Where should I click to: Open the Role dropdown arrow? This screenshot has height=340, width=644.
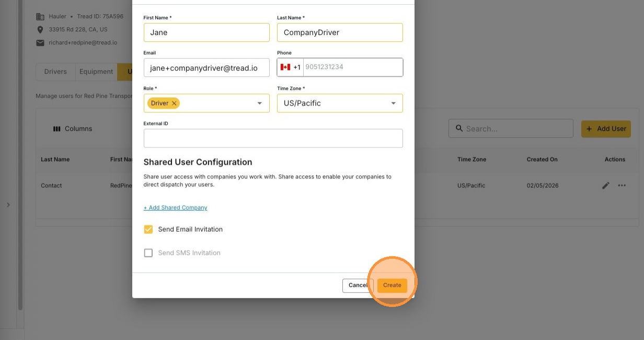pos(260,103)
